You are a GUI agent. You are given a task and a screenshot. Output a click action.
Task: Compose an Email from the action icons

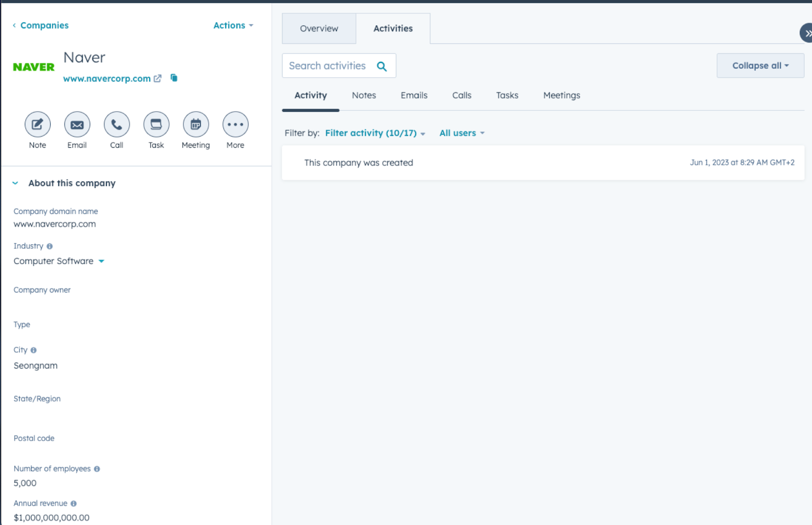tap(77, 124)
